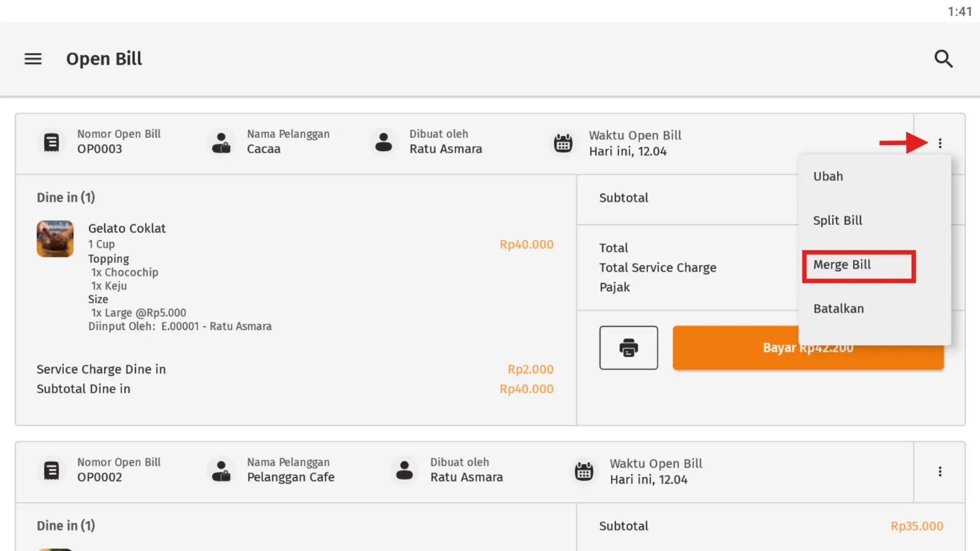The width and height of the screenshot is (980, 551).
Task: Choose Batalkan to cancel the bill
Action: pos(838,308)
